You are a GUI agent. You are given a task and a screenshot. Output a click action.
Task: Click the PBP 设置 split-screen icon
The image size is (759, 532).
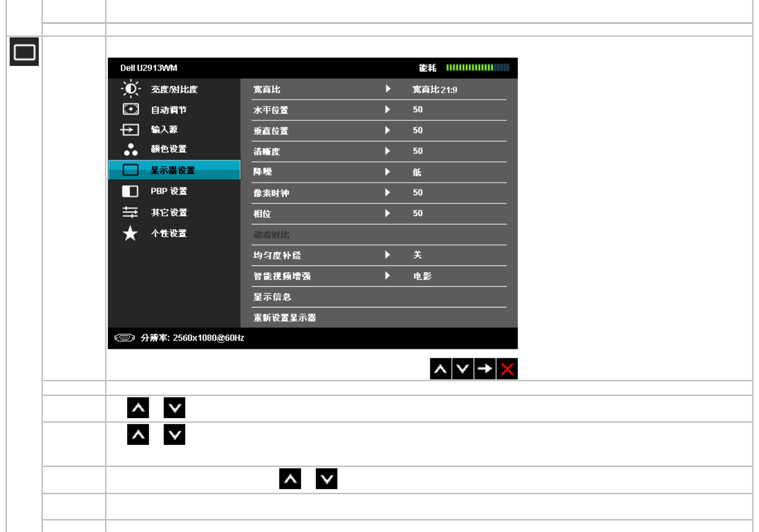pyautogui.click(x=130, y=191)
